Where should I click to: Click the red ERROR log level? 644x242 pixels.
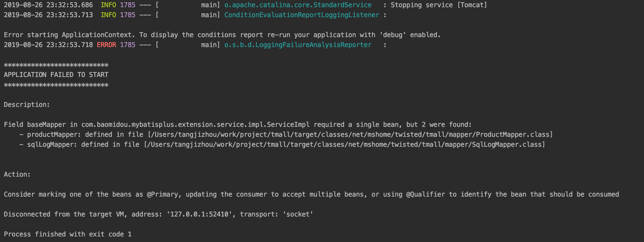[x=106, y=45]
